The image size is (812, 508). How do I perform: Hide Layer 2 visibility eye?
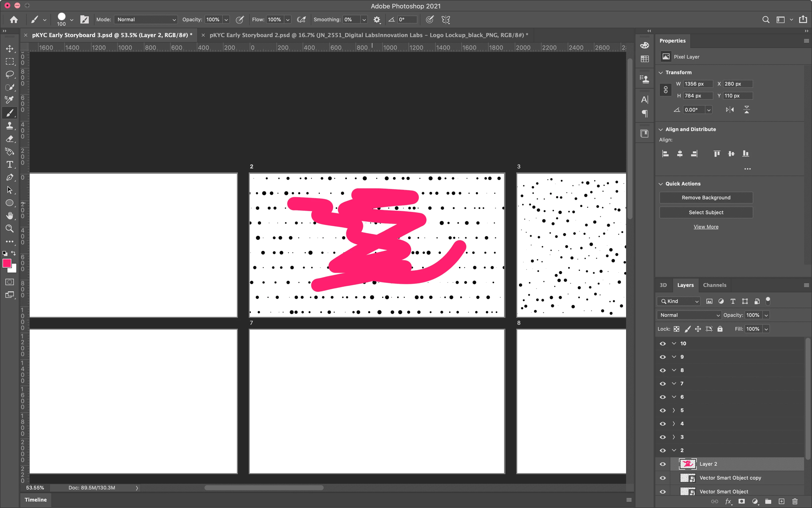click(663, 464)
